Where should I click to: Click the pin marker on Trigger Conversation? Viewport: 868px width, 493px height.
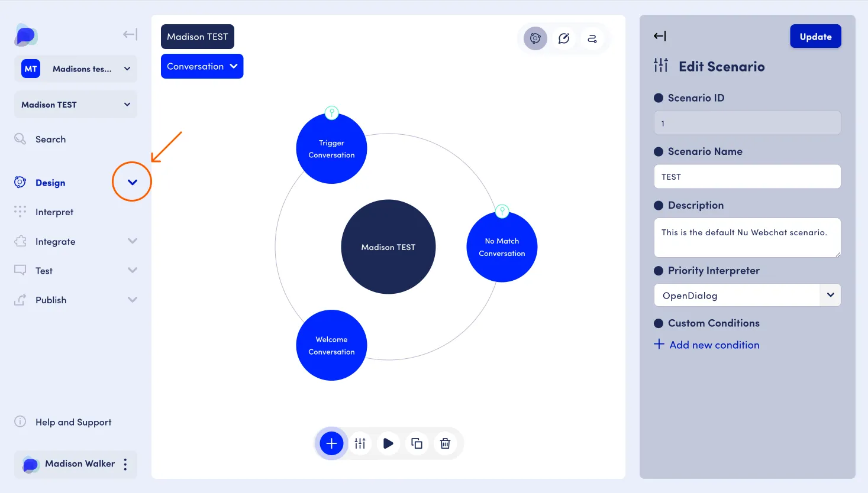[x=332, y=112]
